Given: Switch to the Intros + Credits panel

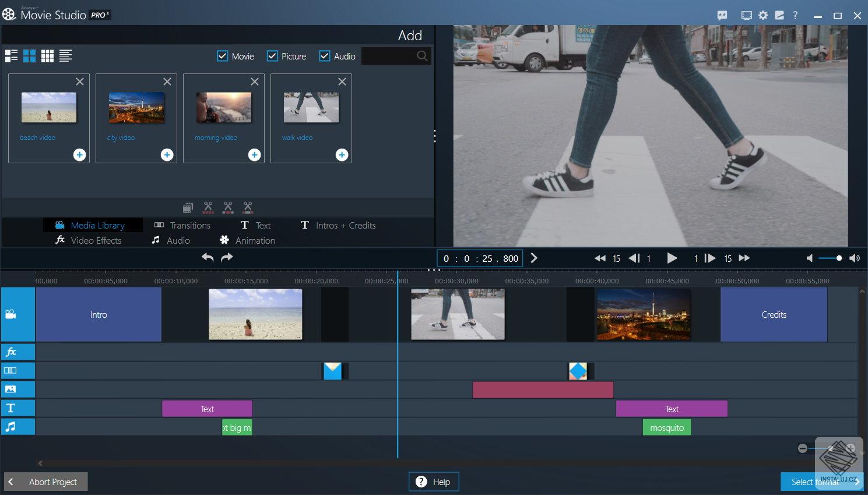Looking at the screenshot, I should [338, 225].
